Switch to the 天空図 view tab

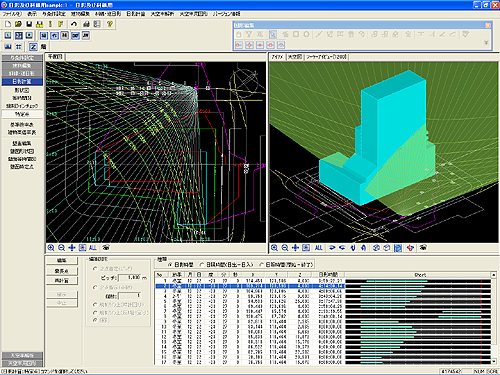coord(295,57)
